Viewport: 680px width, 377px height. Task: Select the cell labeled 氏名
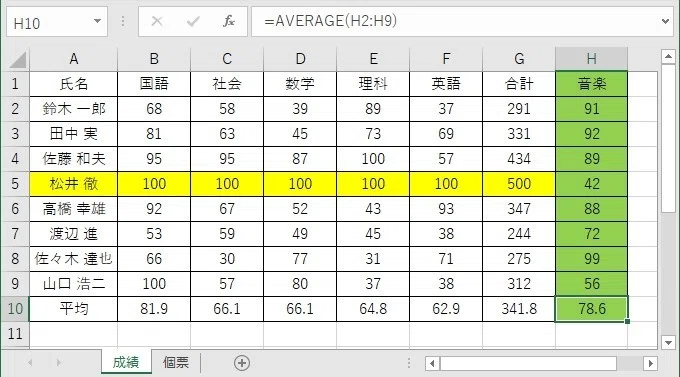pos(73,84)
